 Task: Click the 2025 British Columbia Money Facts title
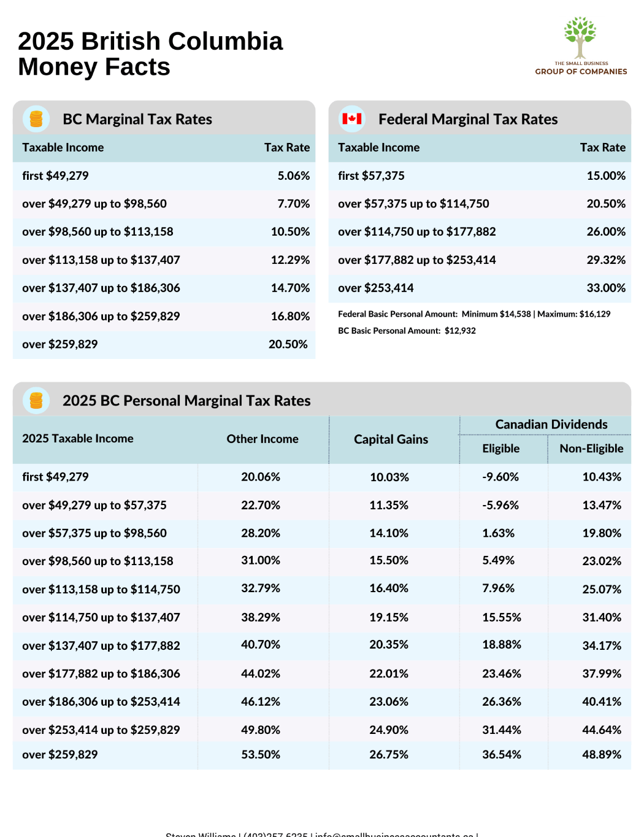150,54
